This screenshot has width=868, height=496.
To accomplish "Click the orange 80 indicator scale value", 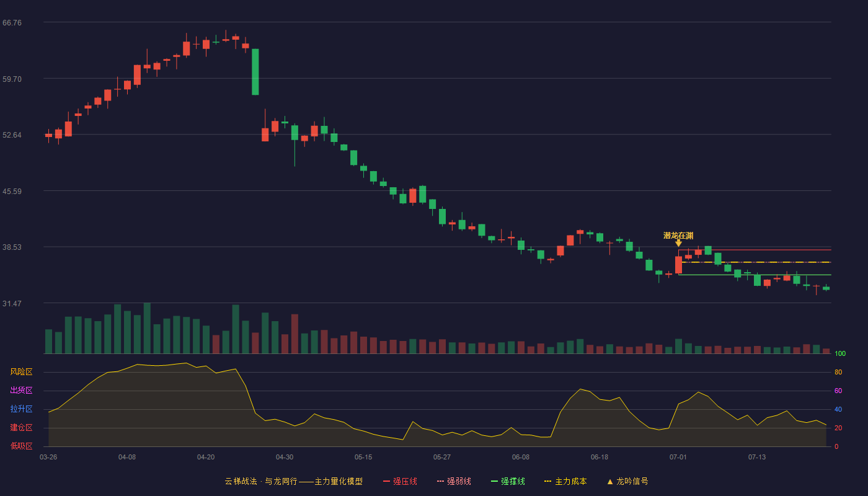I will point(838,373).
